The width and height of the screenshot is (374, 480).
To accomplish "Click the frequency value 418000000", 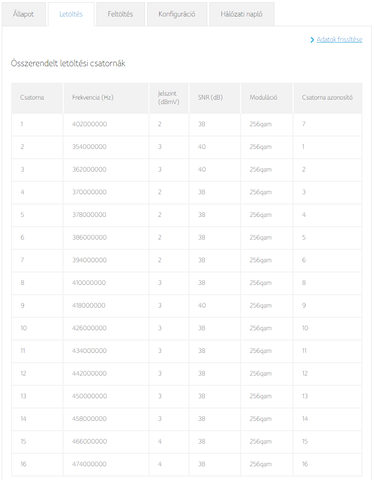I will tap(89, 305).
